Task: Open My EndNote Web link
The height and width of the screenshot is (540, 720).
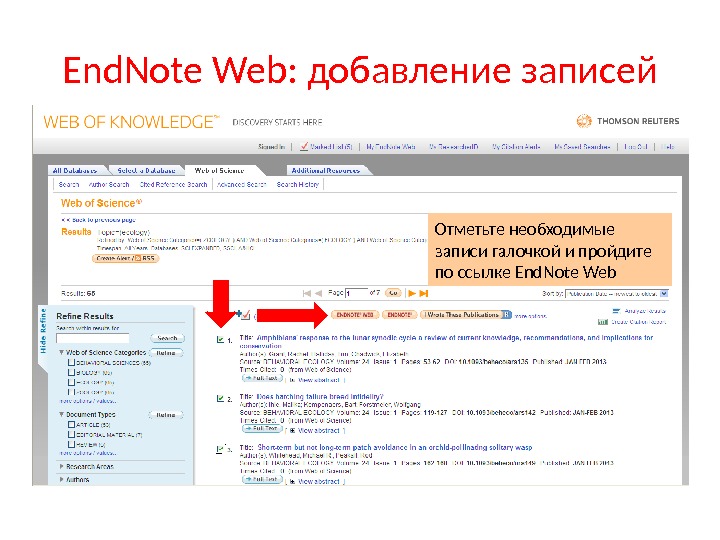Action: click(x=391, y=147)
